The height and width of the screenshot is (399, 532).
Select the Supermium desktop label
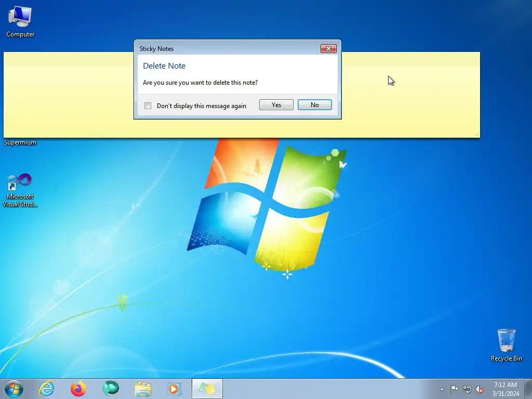20,142
